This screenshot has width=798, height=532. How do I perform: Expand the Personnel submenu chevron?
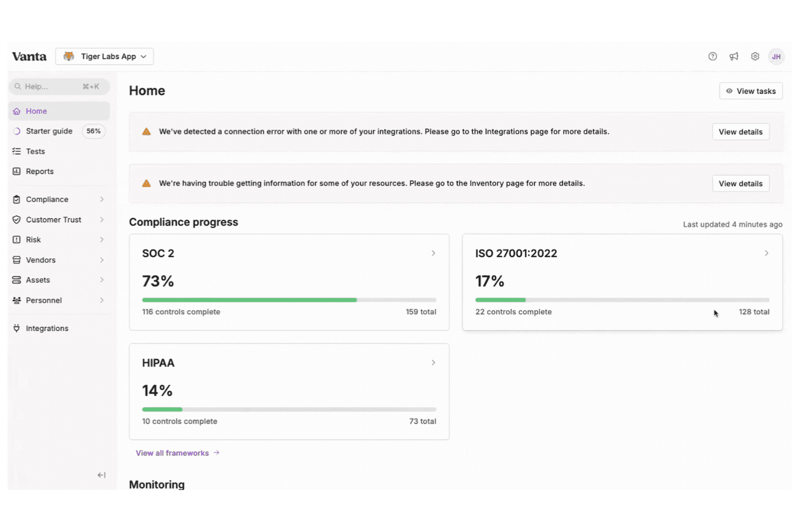(102, 300)
